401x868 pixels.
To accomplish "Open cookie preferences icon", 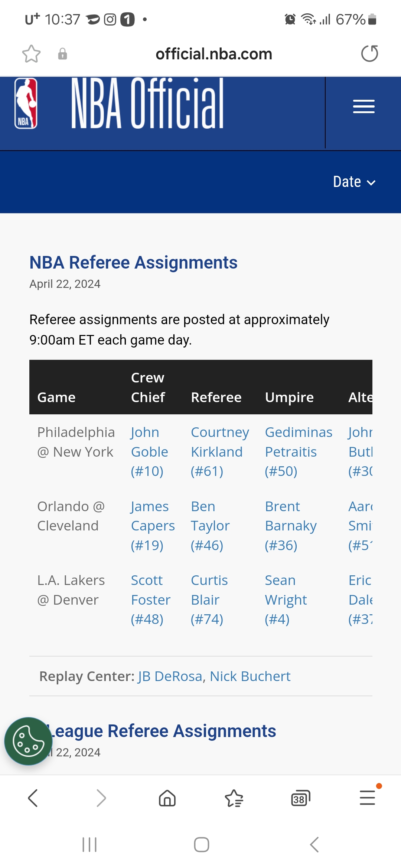I will [28, 741].
